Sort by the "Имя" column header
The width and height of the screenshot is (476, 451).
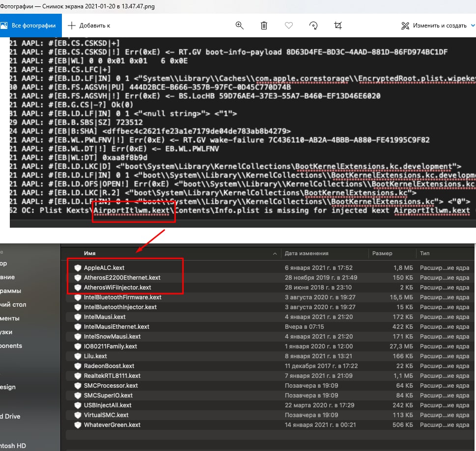[89, 253]
